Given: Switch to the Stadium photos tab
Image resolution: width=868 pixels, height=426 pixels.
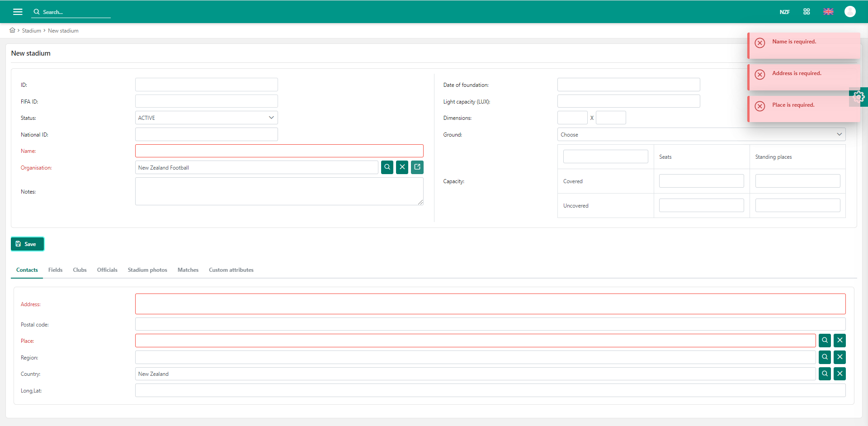Looking at the screenshot, I should pyautogui.click(x=147, y=270).
